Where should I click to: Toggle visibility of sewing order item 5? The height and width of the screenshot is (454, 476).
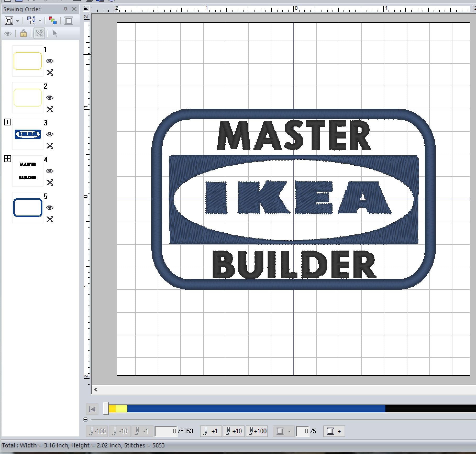50,208
